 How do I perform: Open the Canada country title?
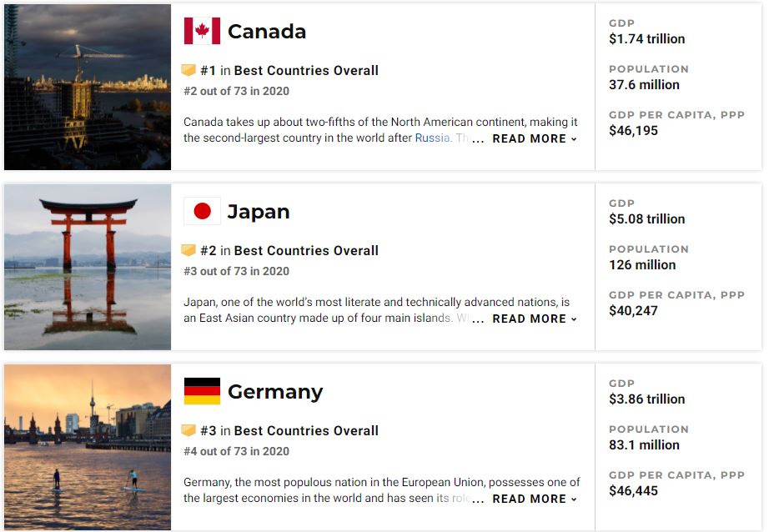point(266,32)
